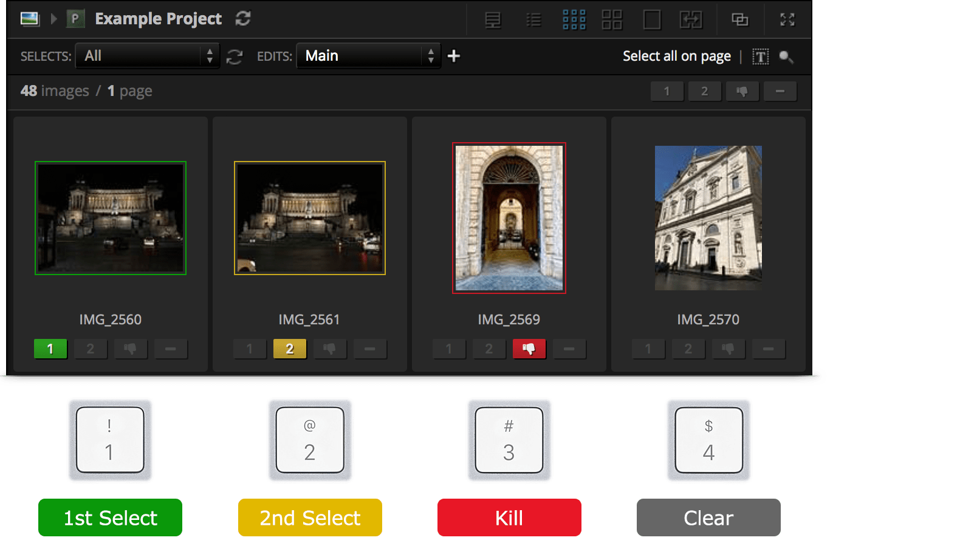Viewport: 960px width, 560px height.
Task: Toggle green 1 select on IMG_2560
Action: coord(50,349)
